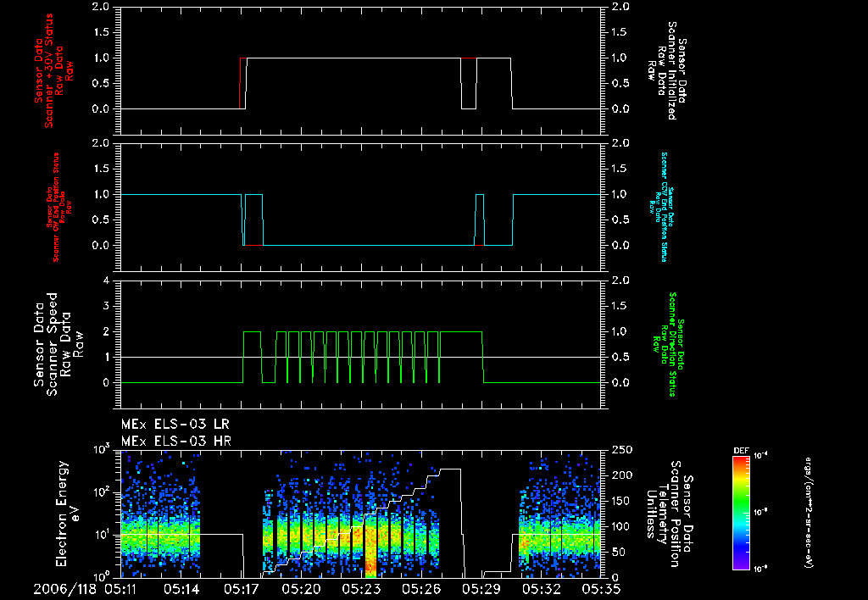
Task: Click the red "Scanner CW End Position Status" title
Action: click(55, 208)
